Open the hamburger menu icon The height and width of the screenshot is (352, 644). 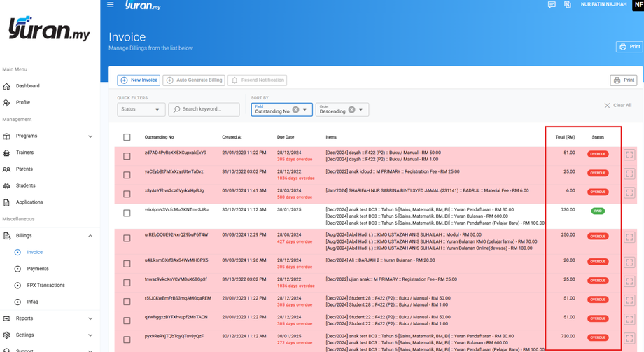[x=110, y=5]
